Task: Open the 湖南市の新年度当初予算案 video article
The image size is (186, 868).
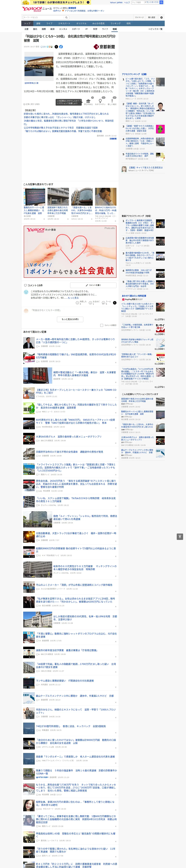Action: coord(70,652)
